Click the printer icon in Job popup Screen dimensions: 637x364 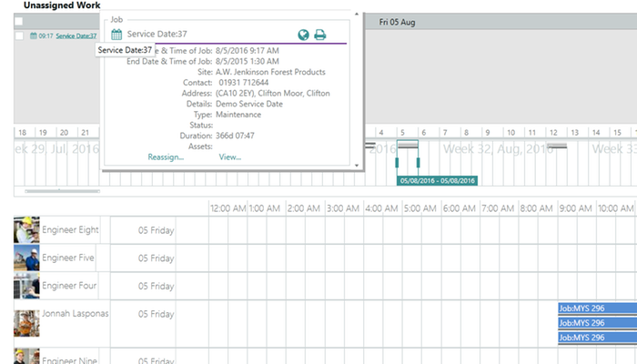pyautogui.click(x=320, y=35)
